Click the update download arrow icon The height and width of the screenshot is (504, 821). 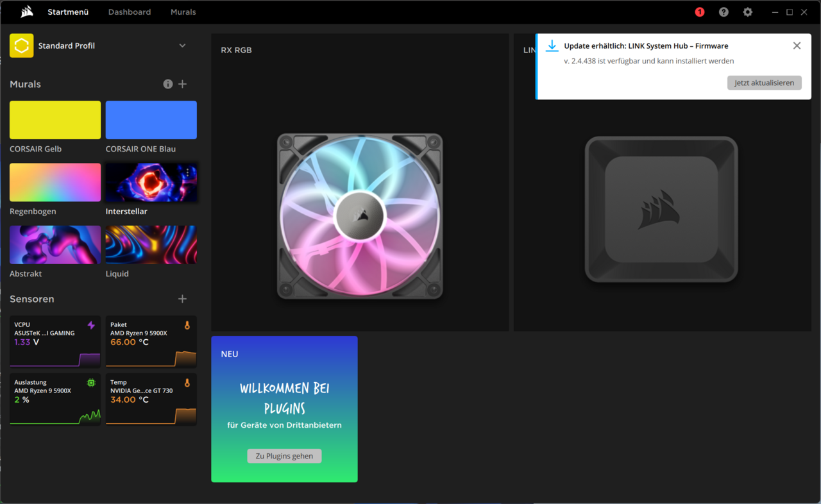(552, 46)
